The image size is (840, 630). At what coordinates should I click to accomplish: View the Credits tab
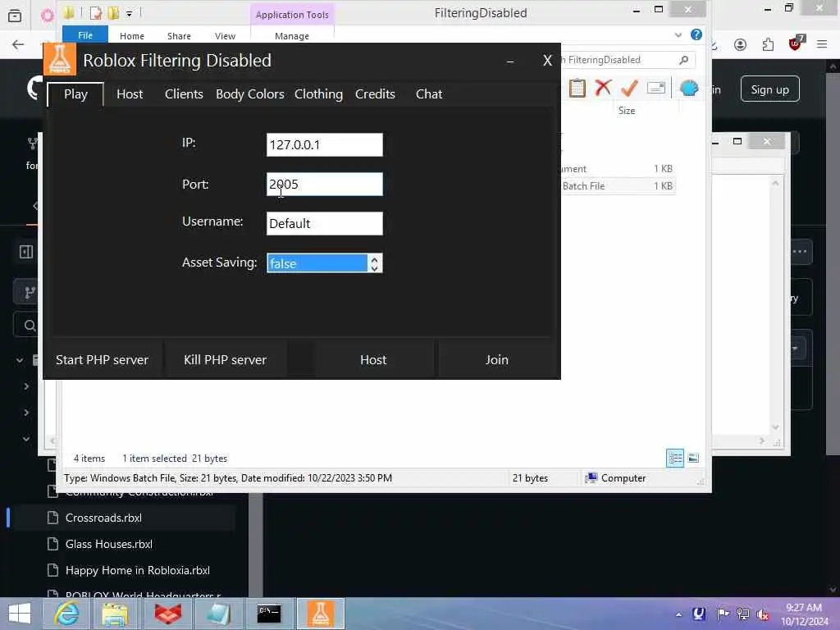(375, 94)
